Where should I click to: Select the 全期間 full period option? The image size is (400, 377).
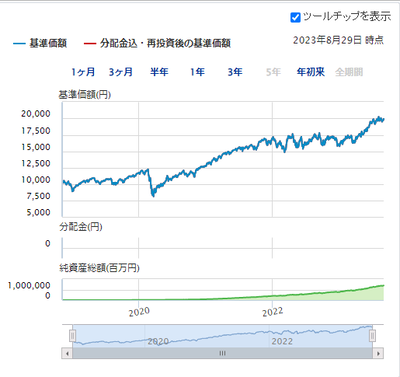pyautogui.click(x=349, y=72)
